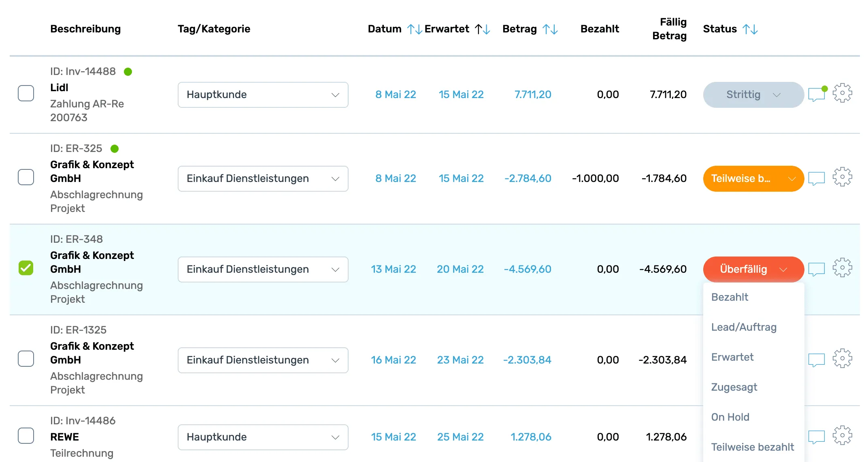Click the Beschreibung column header
This screenshot has height=462, width=868.
tap(85, 29)
